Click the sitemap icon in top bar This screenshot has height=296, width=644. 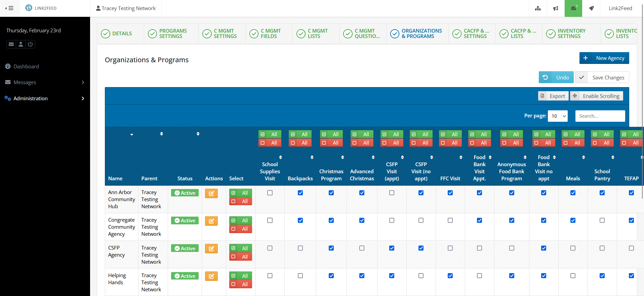(538, 8)
